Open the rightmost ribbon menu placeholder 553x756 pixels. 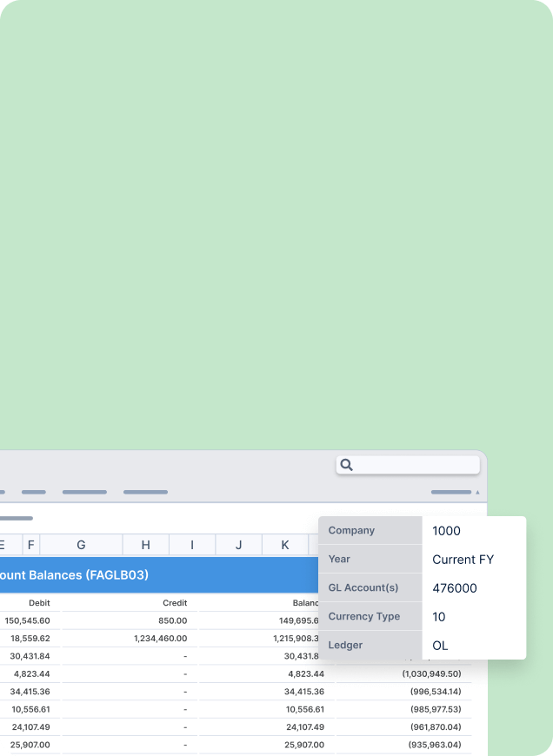coord(451,492)
